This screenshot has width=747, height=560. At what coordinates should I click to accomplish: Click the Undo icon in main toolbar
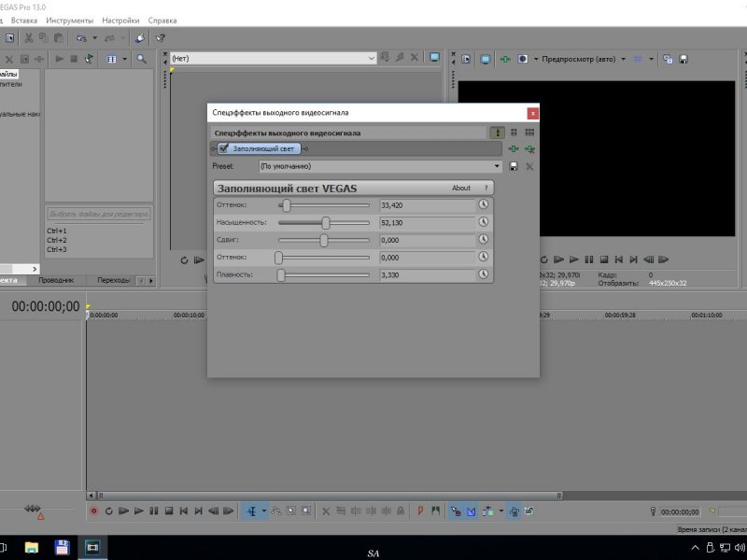tap(82, 38)
